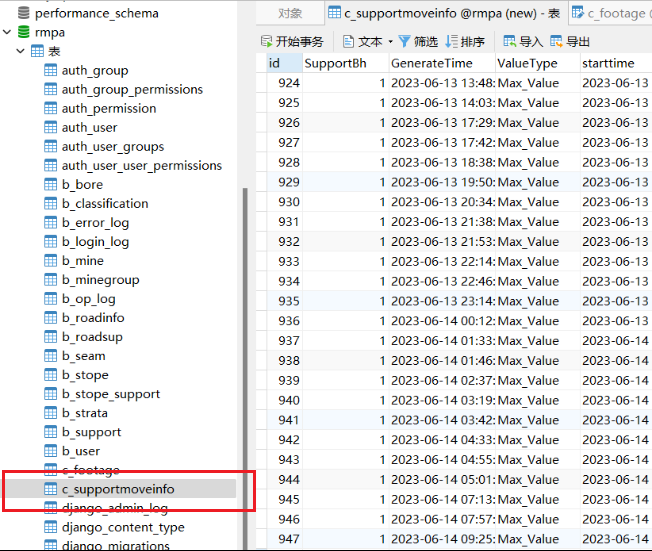The height and width of the screenshot is (551, 652).
Task: Click the row selector for id 926
Action: coord(261,123)
